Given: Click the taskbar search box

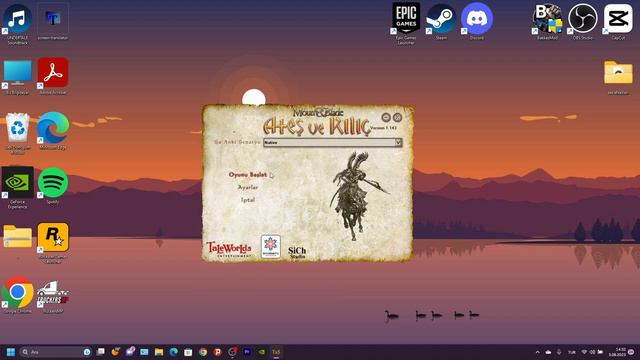Looking at the screenshot, I should pos(56,352).
